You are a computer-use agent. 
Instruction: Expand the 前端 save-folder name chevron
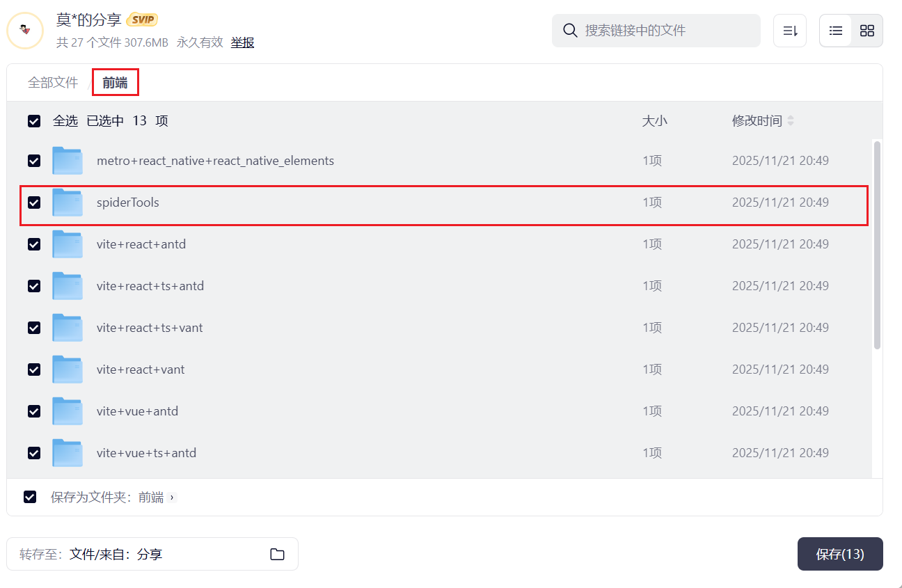[x=172, y=498]
